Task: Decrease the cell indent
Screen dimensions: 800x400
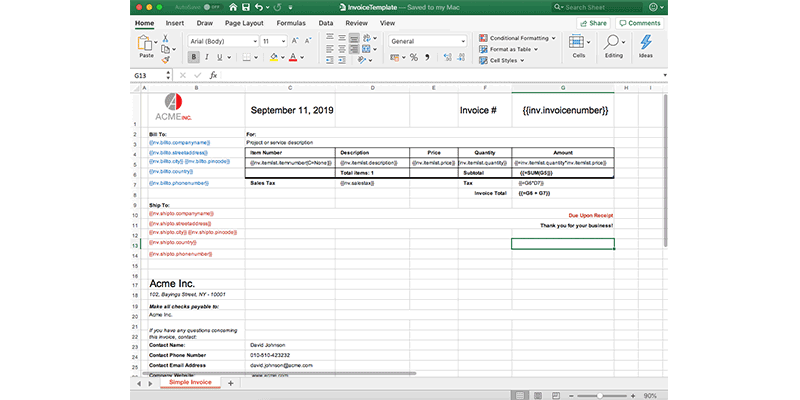Action: 330,60
